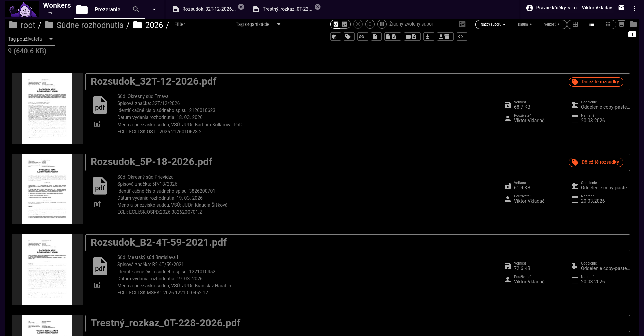Click the single document toolbar icon
The image size is (644, 336).
[376, 37]
